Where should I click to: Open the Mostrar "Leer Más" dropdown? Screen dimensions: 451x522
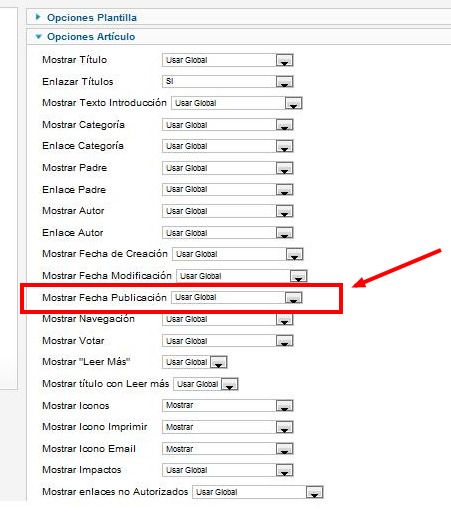(195, 362)
